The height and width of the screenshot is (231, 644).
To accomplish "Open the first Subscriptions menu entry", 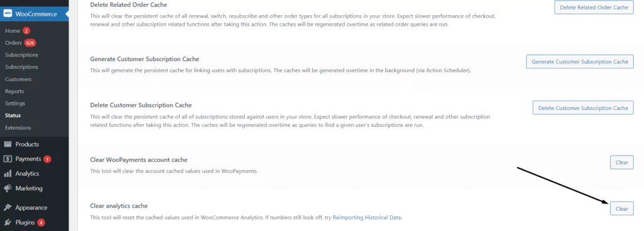I will pyautogui.click(x=21, y=55).
